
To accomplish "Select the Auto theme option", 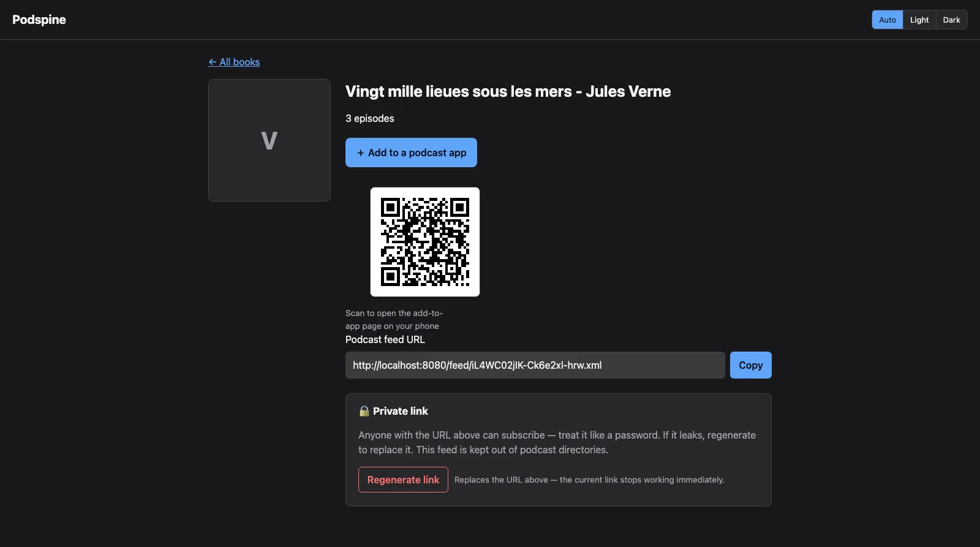I will point(888,20).
